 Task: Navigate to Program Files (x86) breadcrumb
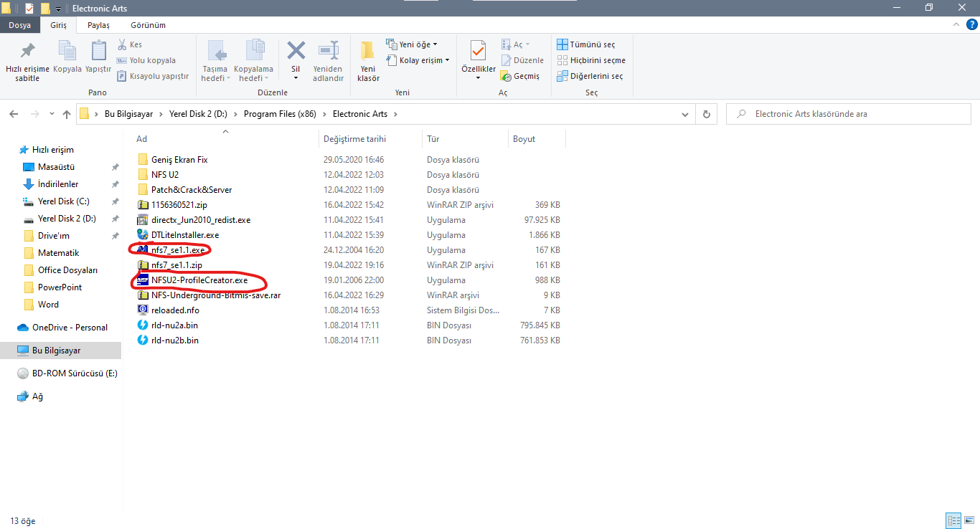[280, 114]
